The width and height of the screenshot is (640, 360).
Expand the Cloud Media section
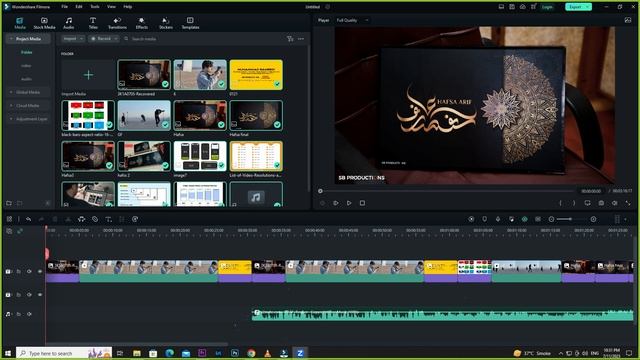coord(11,106)
